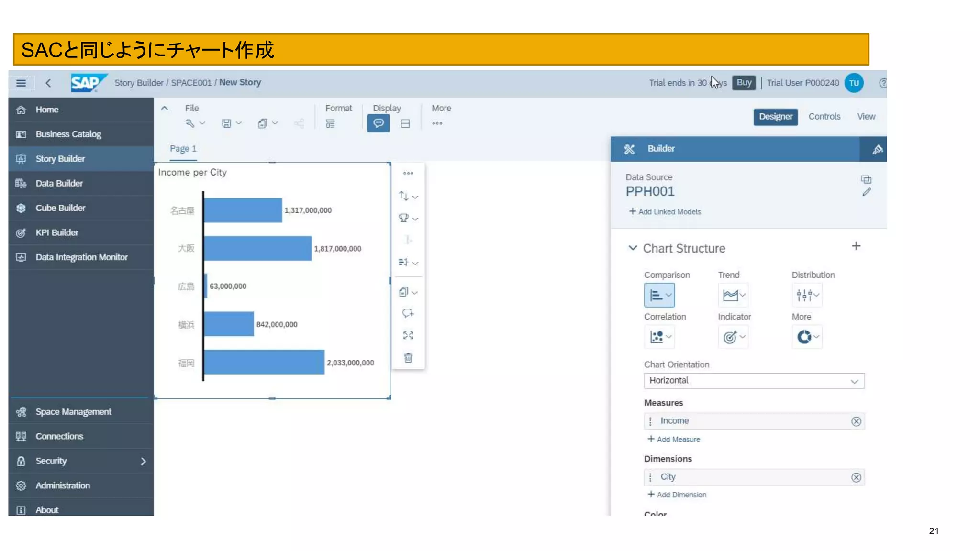
Task: Toggle the comment display mode button
Action: pos(378,123)
